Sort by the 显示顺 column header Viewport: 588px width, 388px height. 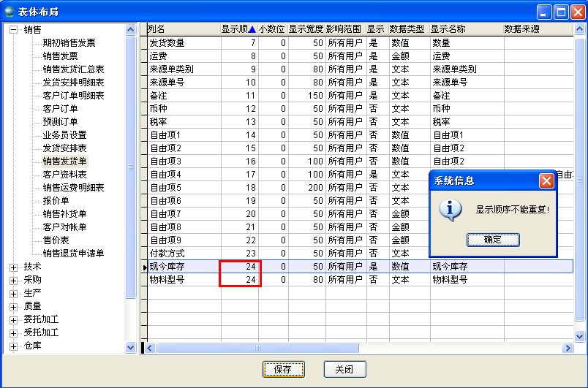(x=238, y=29)
